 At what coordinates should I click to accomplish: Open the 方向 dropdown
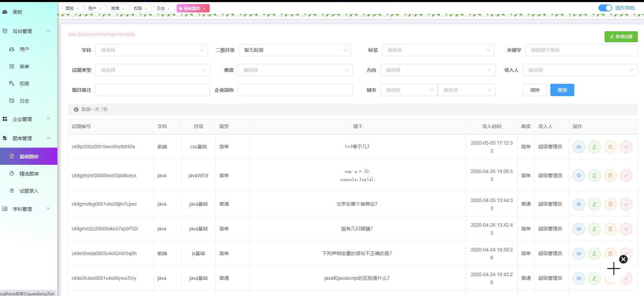pyautogui.click(x=438, y=70)
